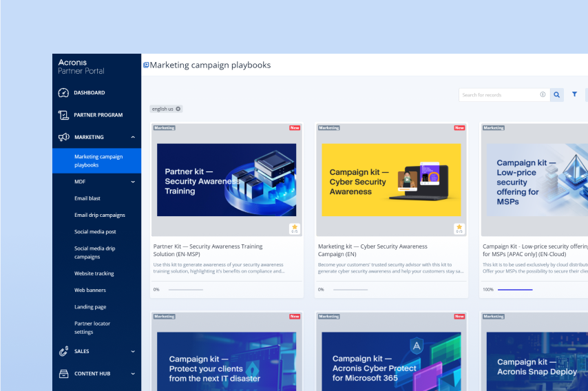Click Marketing tag on Snap Deploy card
588x391 pixels.
pos(494,317)
